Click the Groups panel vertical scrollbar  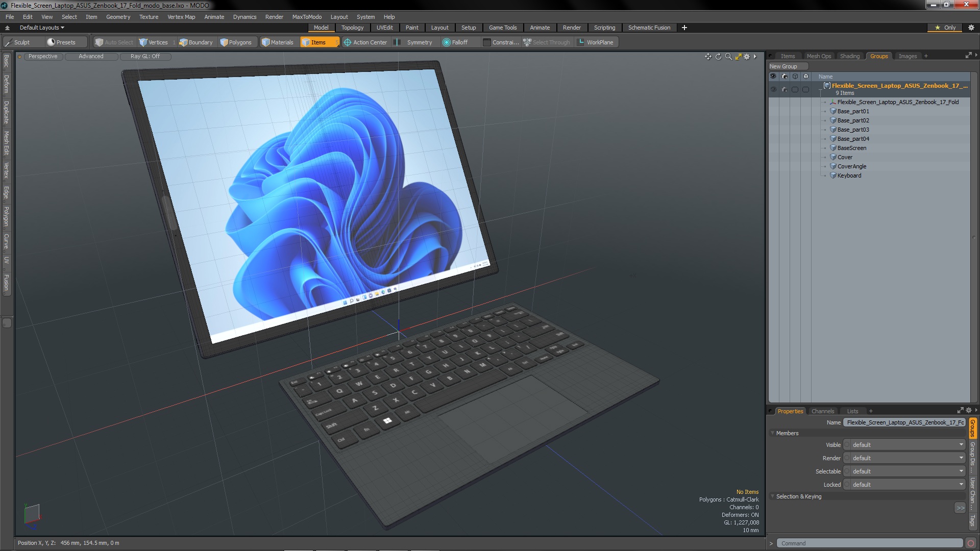(x=974, y=237)
